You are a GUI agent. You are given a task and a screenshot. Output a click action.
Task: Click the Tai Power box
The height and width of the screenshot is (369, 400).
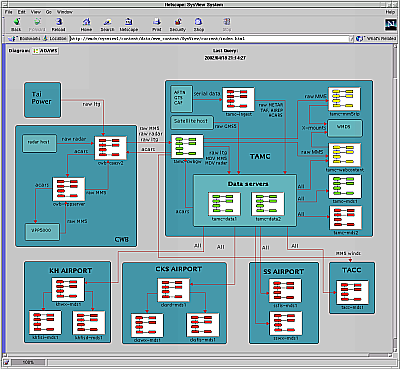[42, 100]
